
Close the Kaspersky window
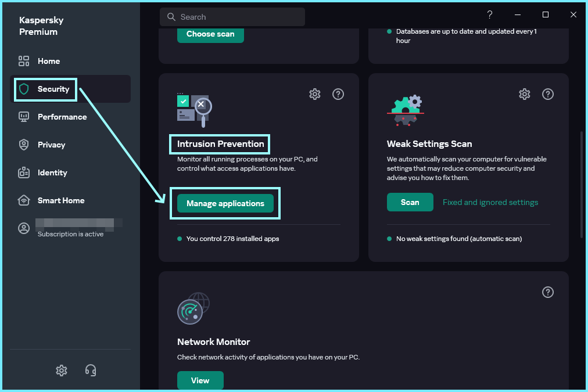573,15
